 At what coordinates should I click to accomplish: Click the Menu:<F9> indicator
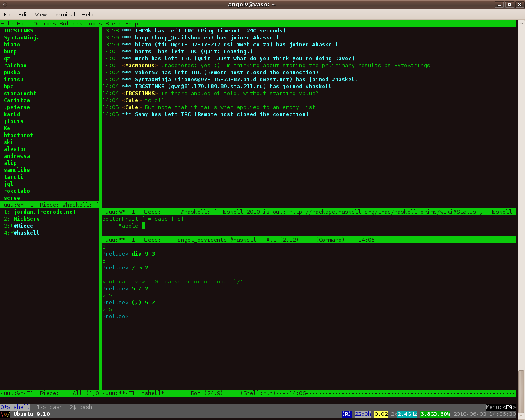pos(501,407)
